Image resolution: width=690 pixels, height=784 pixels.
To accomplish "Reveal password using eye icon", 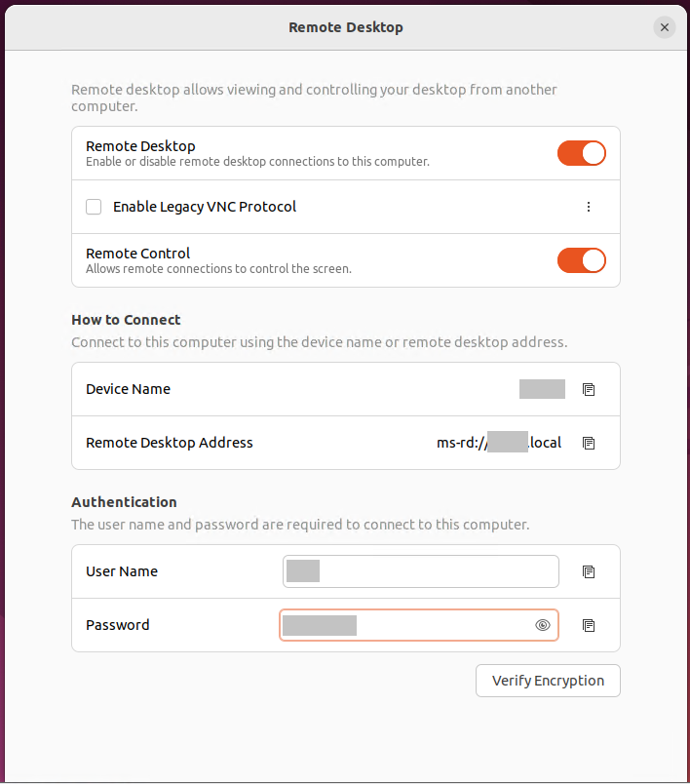I will pos(543,625).
